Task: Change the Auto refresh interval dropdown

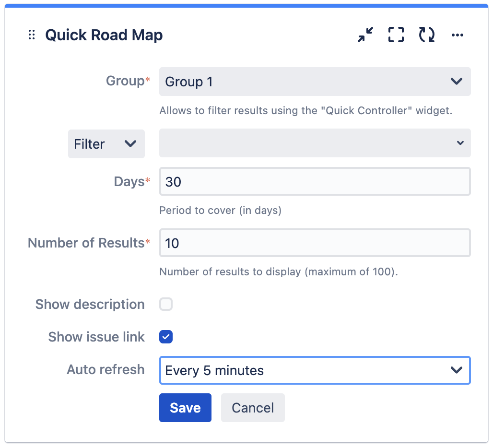Action: click(315, 370)
